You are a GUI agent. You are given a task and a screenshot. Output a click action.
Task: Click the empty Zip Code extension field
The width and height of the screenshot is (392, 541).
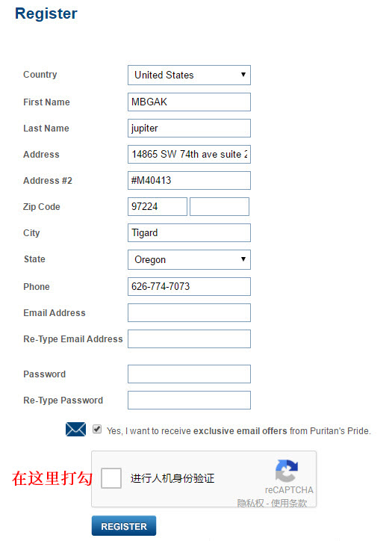click(x=220, y=207)
